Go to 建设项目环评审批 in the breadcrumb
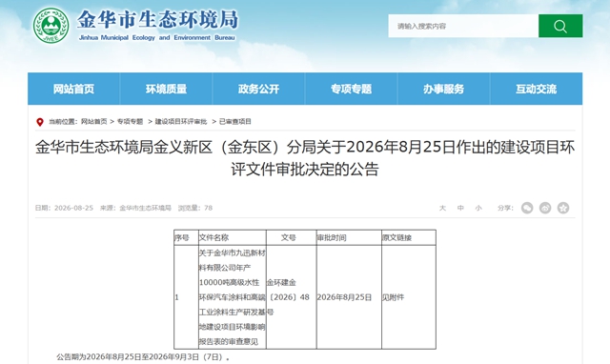Viewport: 610px width, 364px height. pos(181,122)
